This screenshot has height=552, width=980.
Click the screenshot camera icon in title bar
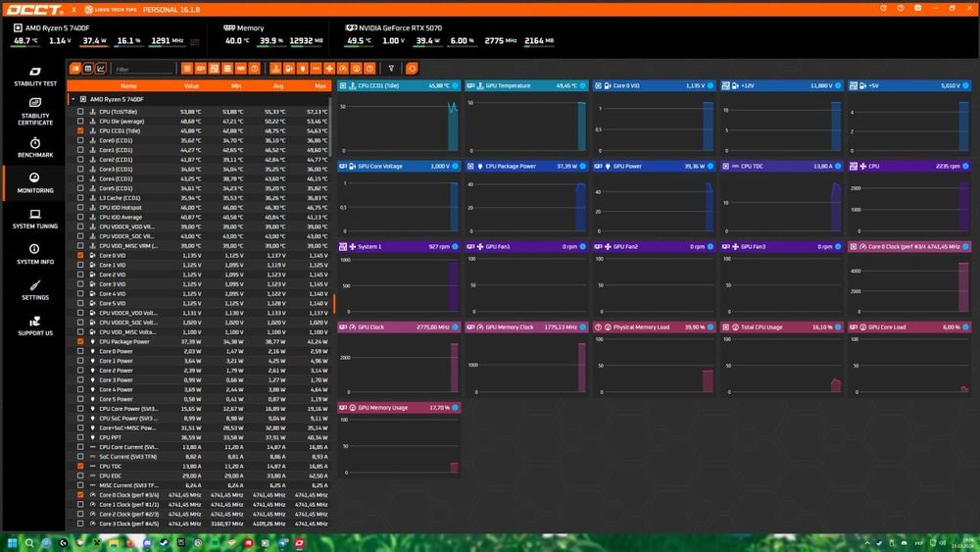pyautogui.click(x=917, y=8)
